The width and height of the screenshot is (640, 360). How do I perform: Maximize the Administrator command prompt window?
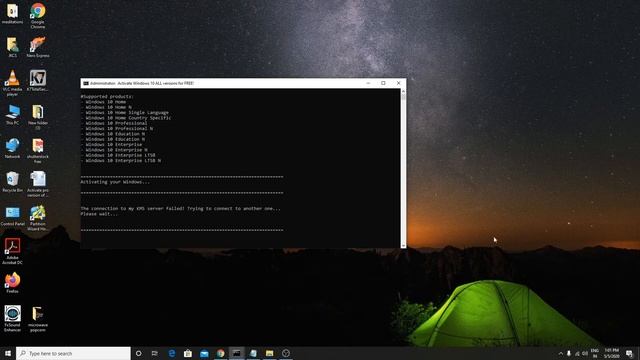click(x=383, y=83)
